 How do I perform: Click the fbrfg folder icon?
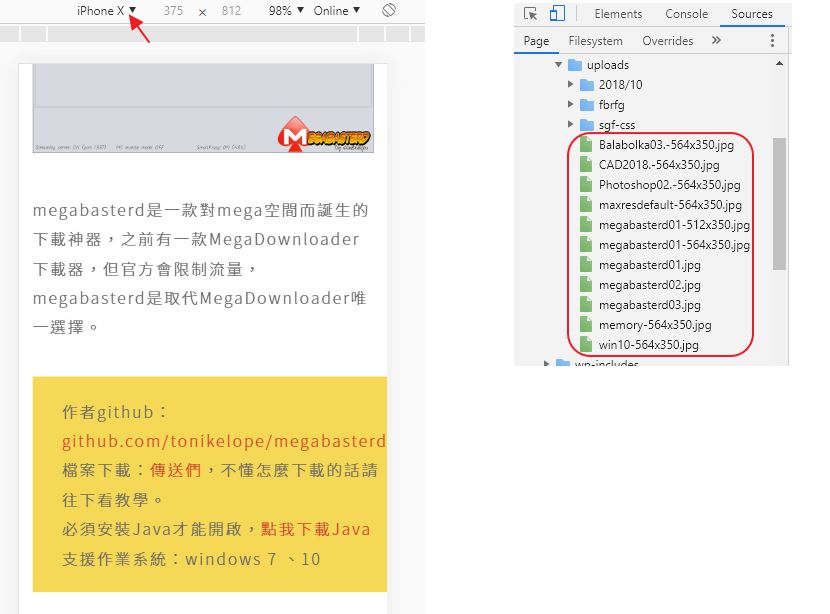(587, 105)
